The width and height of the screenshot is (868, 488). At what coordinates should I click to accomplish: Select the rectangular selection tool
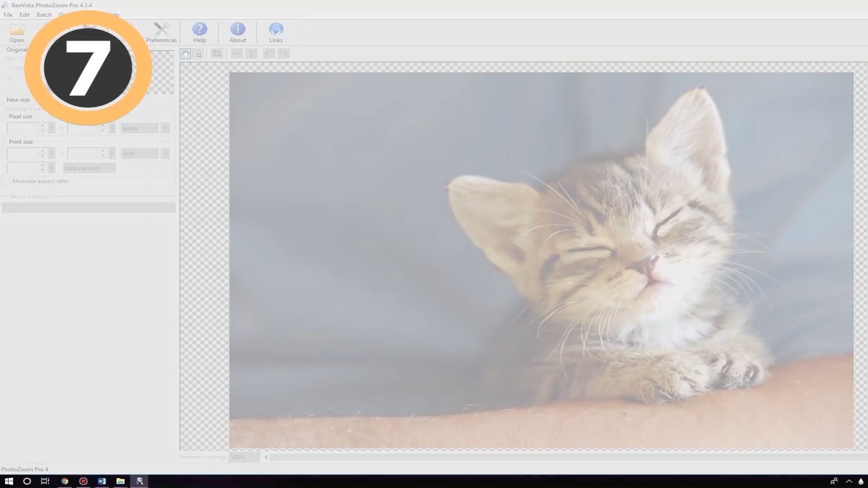[198, 54]
